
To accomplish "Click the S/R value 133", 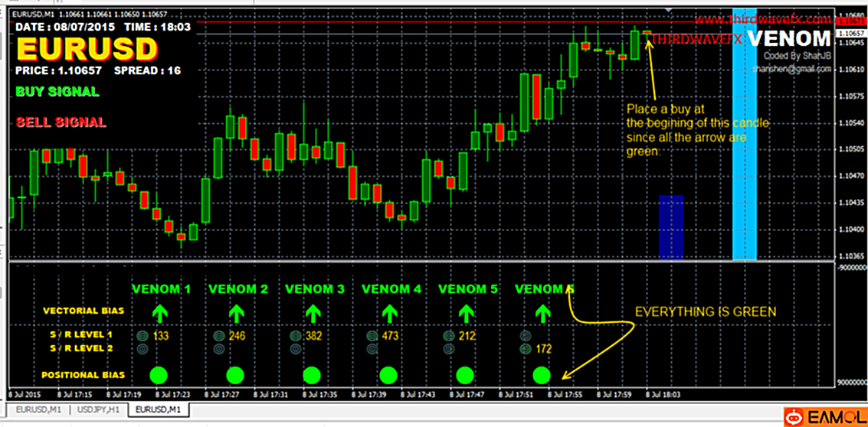I will [161, 335].
